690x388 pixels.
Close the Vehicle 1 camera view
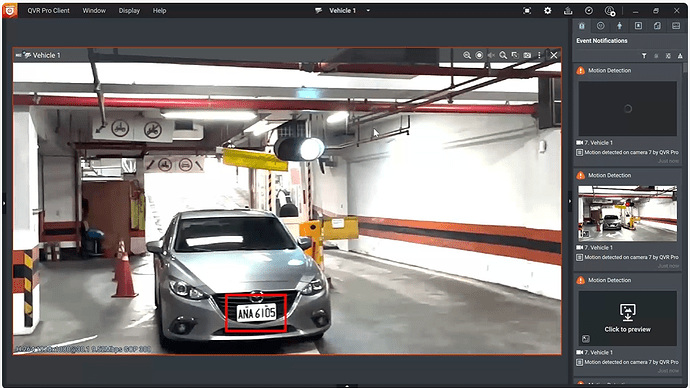click(554, 55)
